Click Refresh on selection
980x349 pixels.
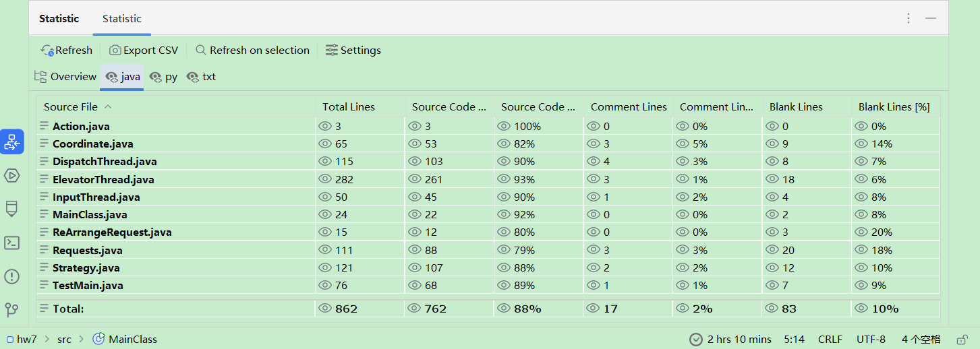pos(252,51)
